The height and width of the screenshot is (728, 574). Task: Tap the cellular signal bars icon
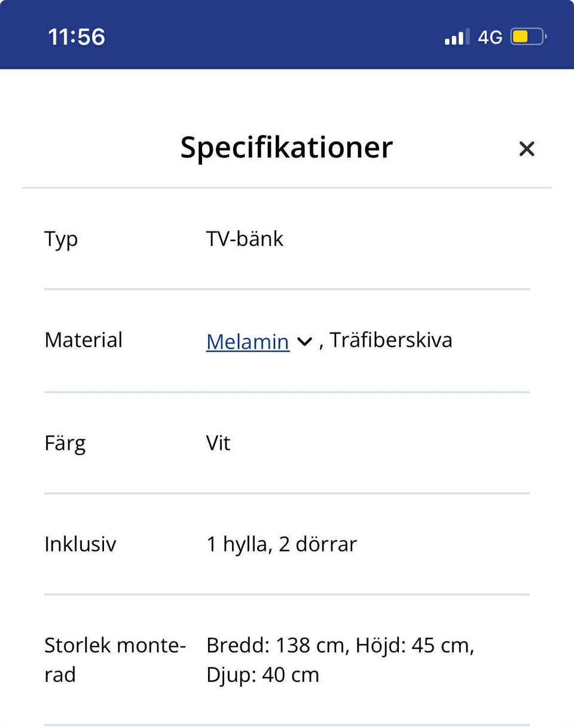click(x=457, y=37)
